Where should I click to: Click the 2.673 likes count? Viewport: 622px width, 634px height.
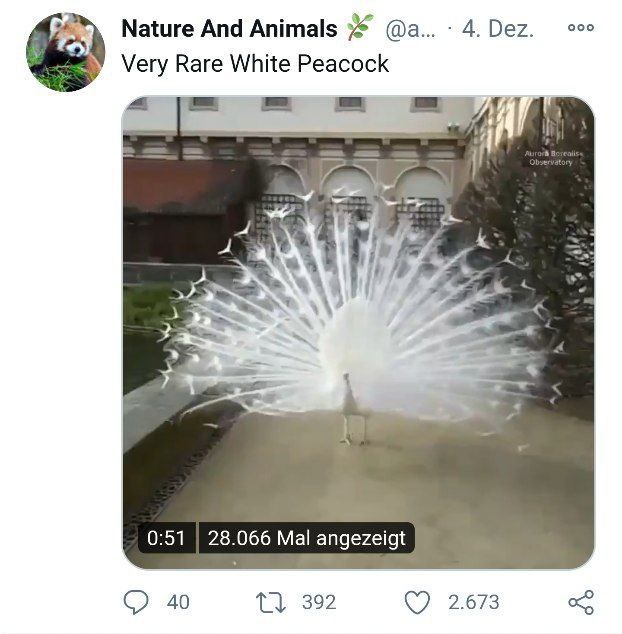[x=474, y=602]
